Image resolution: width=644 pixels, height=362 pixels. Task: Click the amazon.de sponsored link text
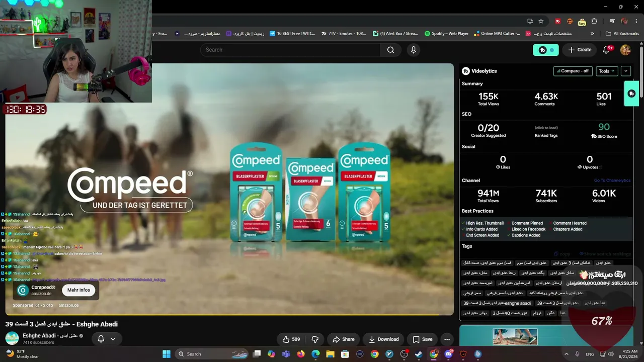68,305
